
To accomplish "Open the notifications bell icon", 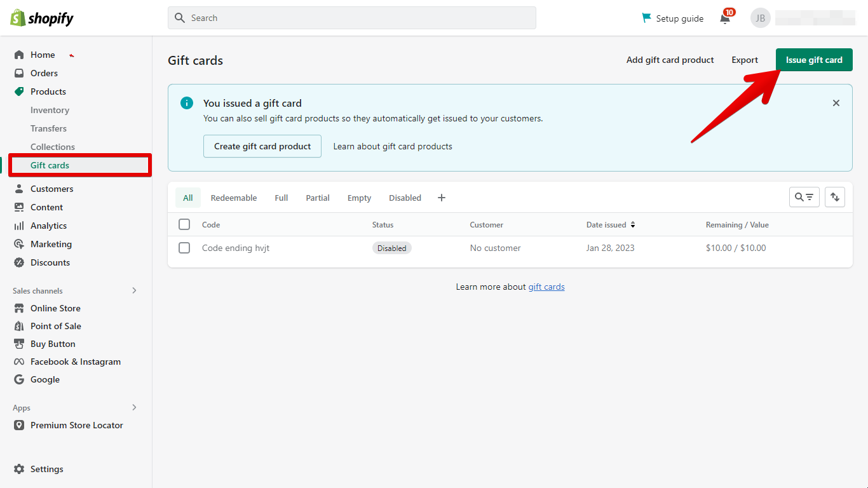I will tap(724, 18).
